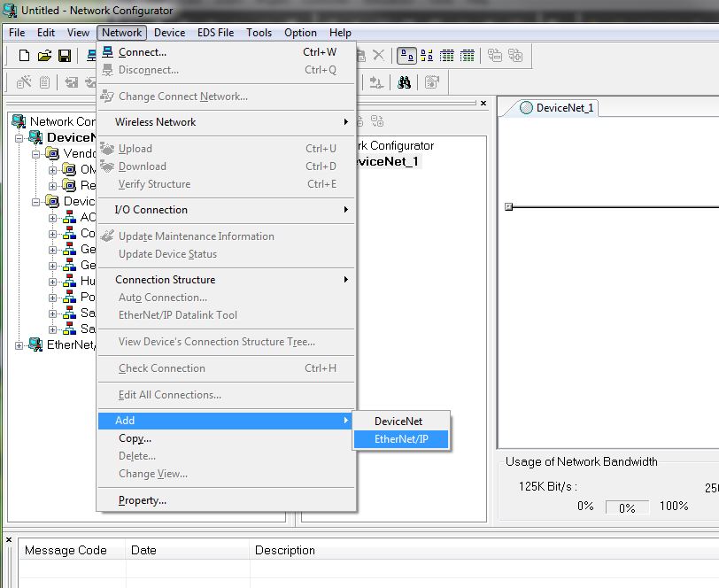This screenshot has height=588, width=719.
Task: Expand the Hu device type entry
Action: pyautogui.click(x=53, y=282)
